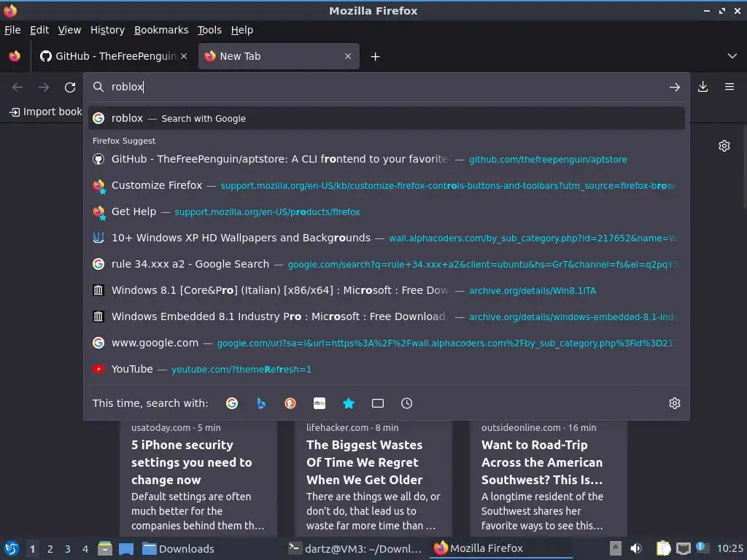Switch to dartz@VM3 terminal in taskbar
This screenshot has height=560, width=747.
tap(355, 548)
